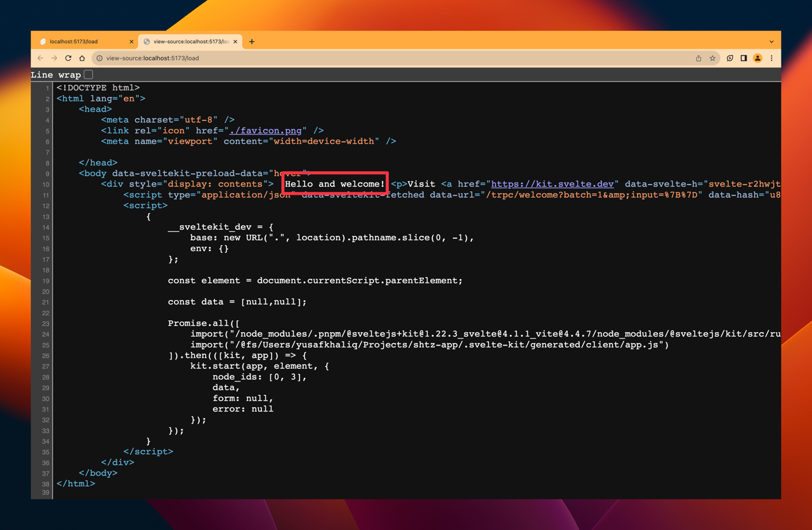Go back using the browser back arrow
The image size is (812, 530).
point(41,58)
